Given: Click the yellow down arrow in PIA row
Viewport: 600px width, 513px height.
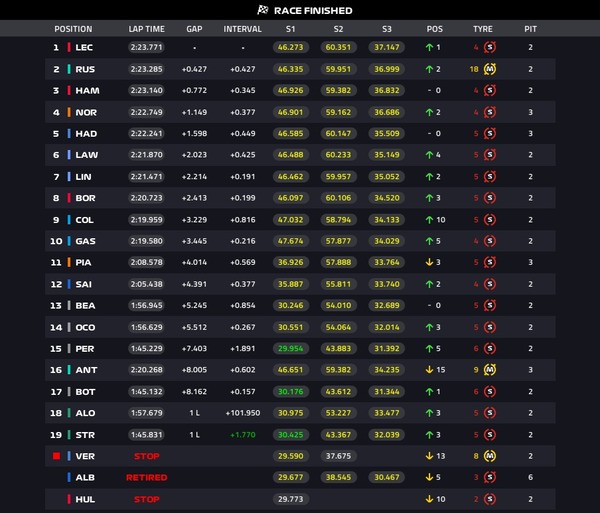Looking at the screenshot, I should point(429,262).
